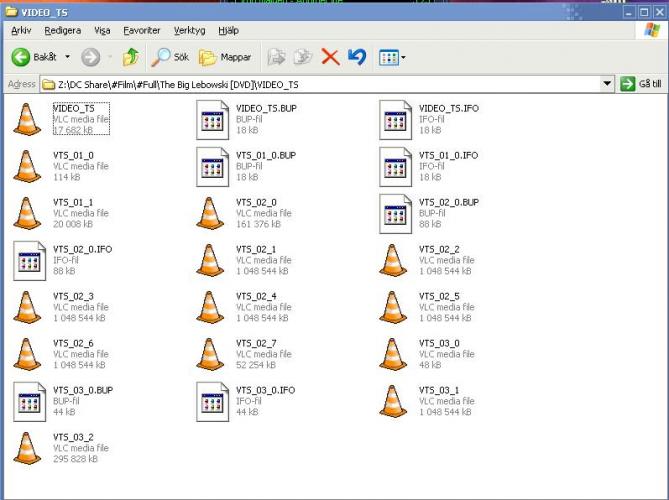669x500 pixels.
Task: Toggle the Mappar folders pane
Action: click(x=224, y=57)
